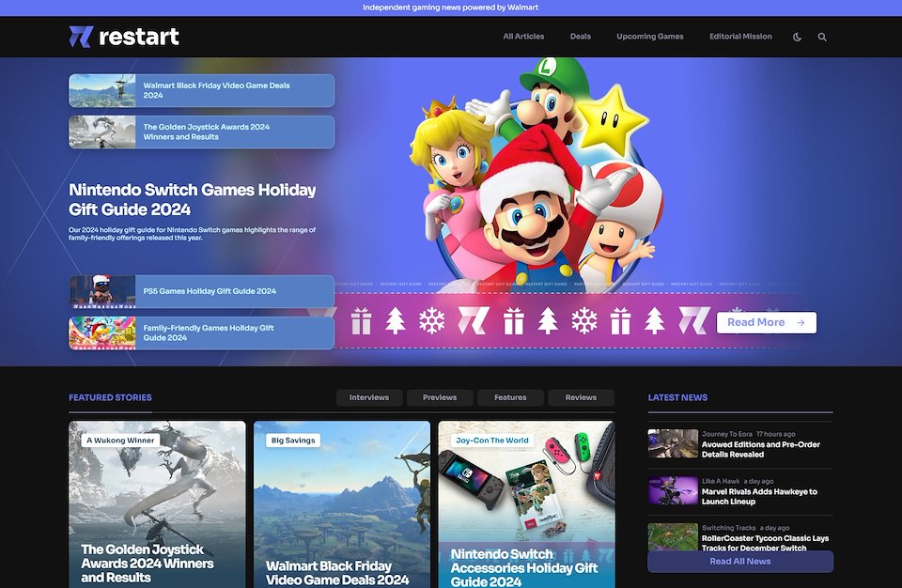Screen dimensions: 902x588
Task: Open the Editorial Mission page
Action: [x=740, y=37]
